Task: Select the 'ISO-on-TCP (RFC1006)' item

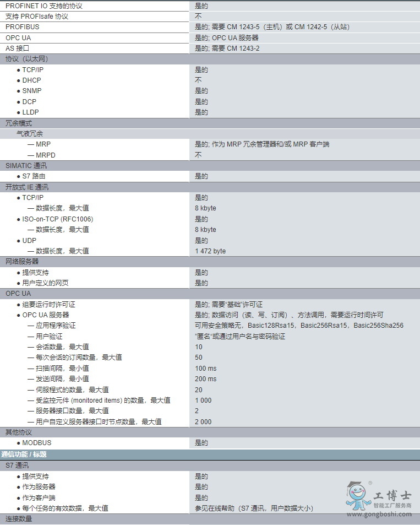Action: pos(55,219)
